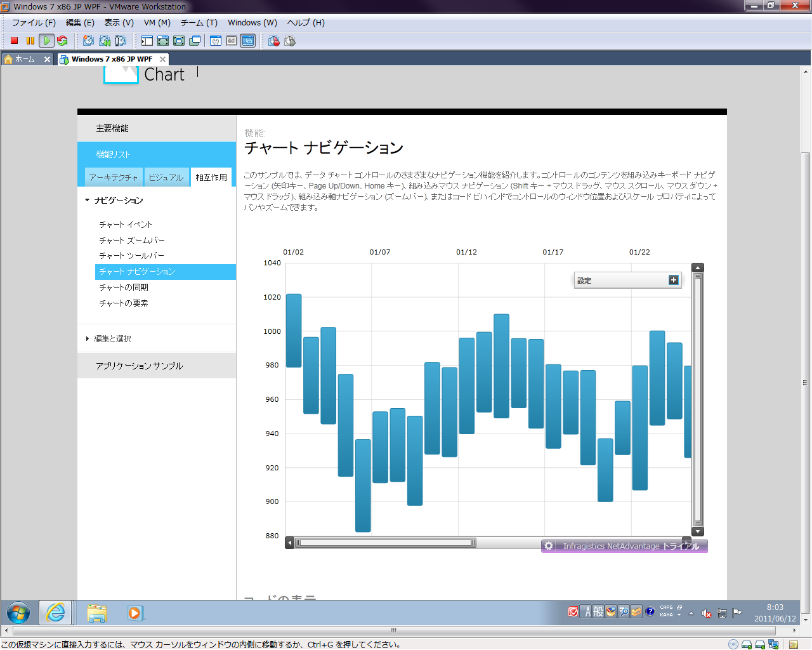Screen dimensions: 812x650
Task: Open the IME pad icon in the language bar
Action: 611,612
